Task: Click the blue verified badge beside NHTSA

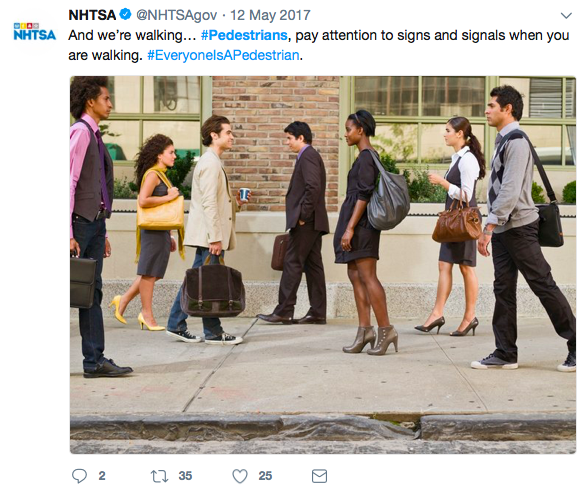Action: pyautogui.click(x=125, y=15)
